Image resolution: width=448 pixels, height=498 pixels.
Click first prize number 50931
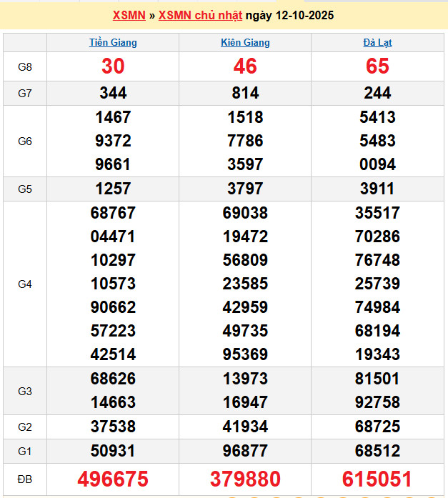click(x=113, y=450)
